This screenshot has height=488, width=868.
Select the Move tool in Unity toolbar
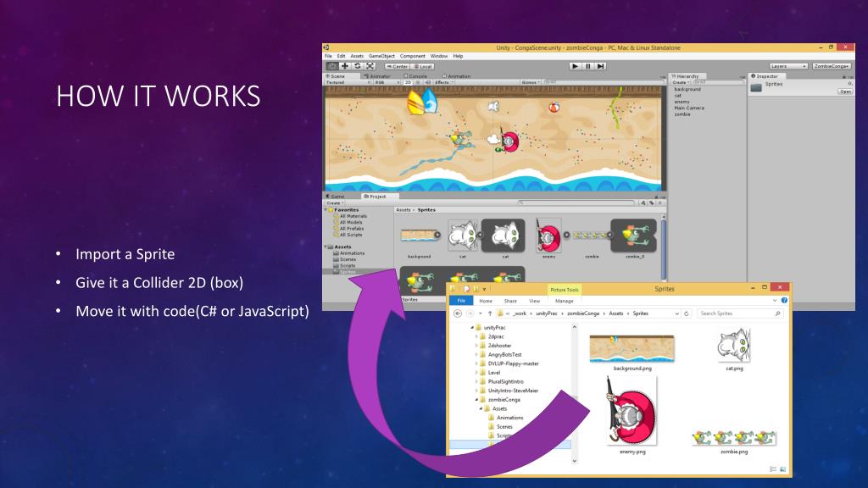click(x=344, y=66)
